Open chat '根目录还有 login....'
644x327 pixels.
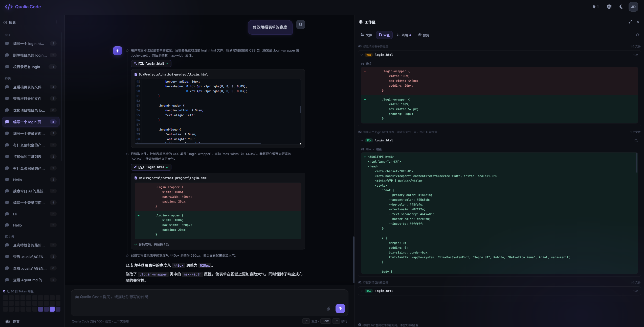(x=31, y=67)
